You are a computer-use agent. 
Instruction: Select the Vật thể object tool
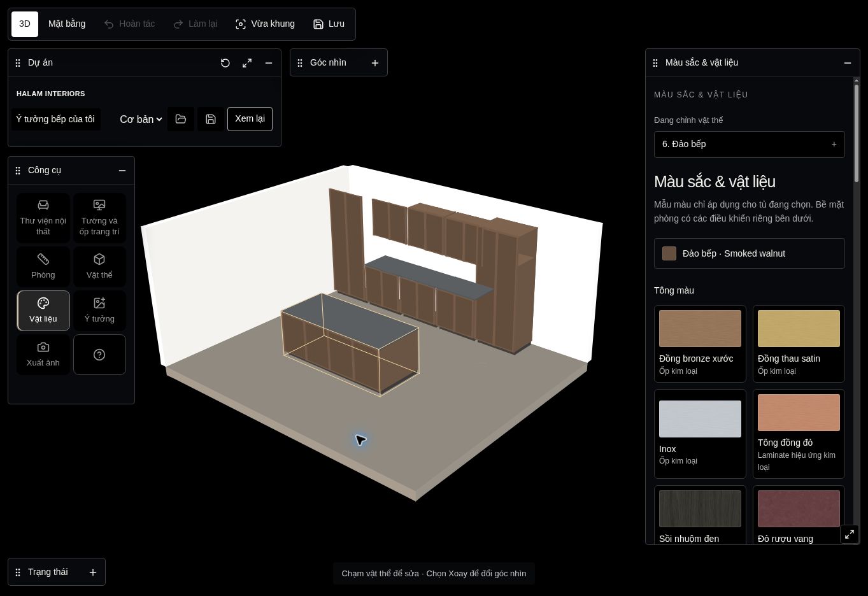pyautogui.click(x=99, y=267)
